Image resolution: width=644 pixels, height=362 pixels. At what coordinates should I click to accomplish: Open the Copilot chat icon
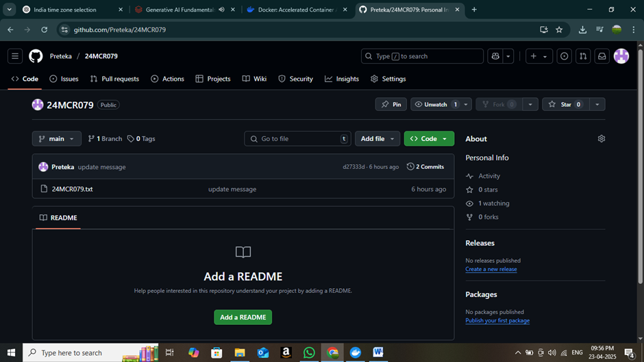coord(495,56)
